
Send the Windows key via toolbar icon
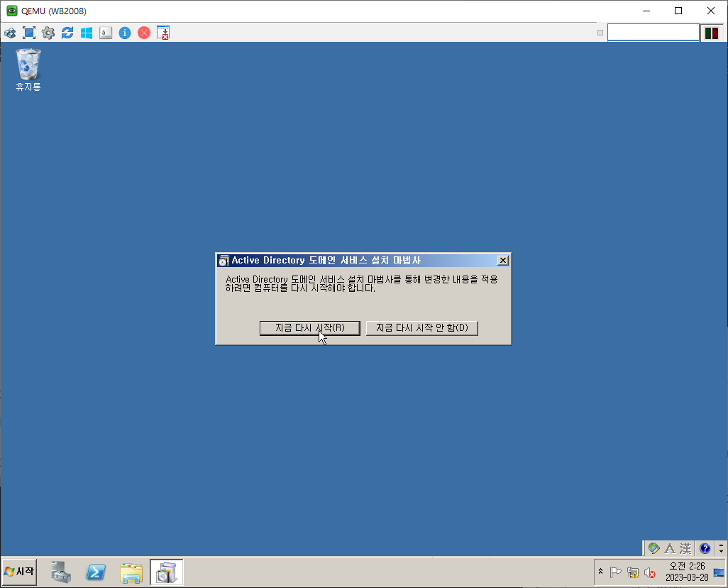click(x=87, y=33)
